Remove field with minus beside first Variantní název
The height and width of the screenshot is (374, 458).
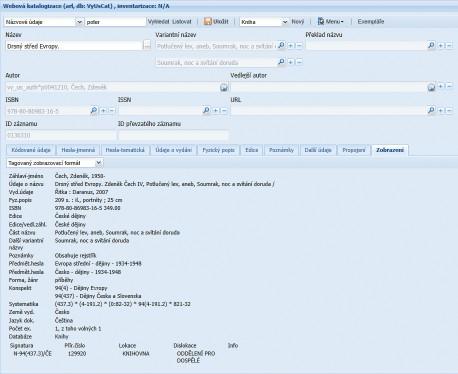click(299, 46)
